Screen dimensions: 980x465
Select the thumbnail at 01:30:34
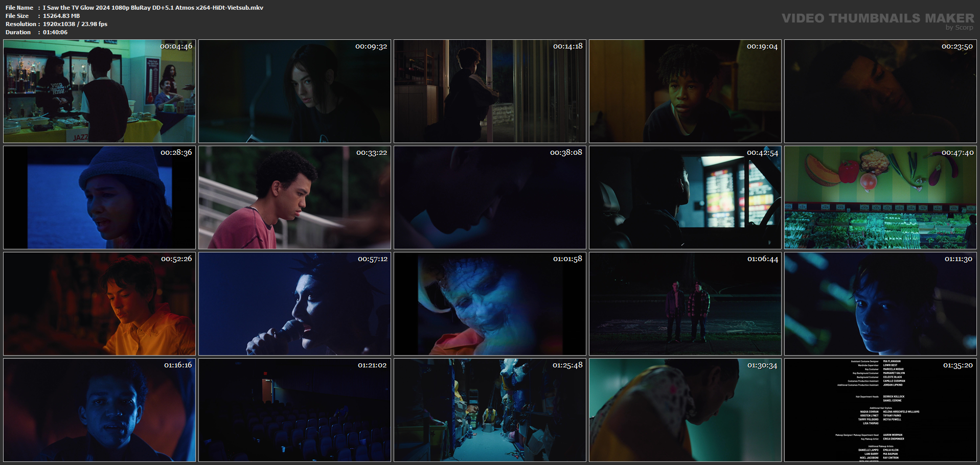tap(685, 410)
